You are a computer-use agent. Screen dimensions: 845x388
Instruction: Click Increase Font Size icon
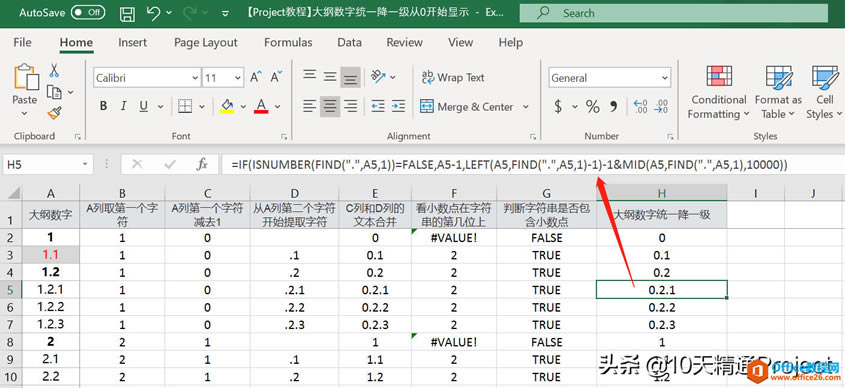(x=256, y=78)
